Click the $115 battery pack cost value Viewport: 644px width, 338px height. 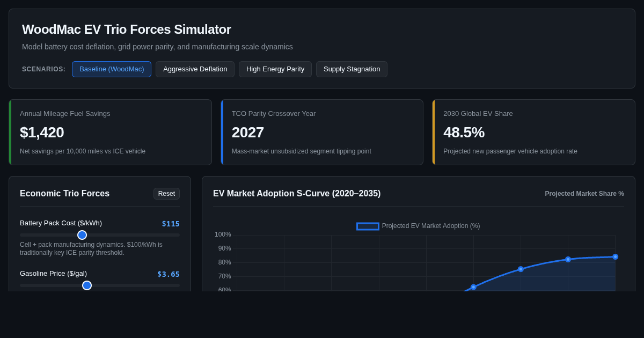coord(171,224)
